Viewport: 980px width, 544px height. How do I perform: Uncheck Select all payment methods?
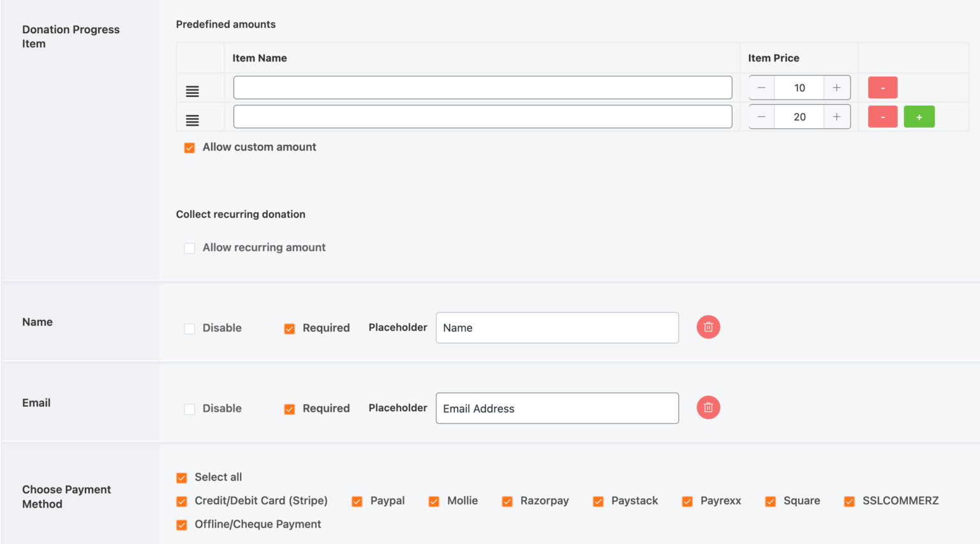coord(181,477)
